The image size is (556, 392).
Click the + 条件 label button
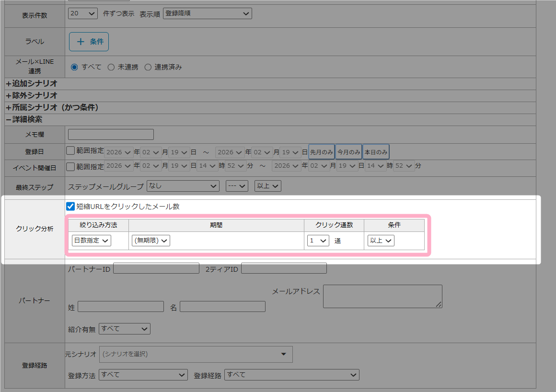[x=89, y=42]
